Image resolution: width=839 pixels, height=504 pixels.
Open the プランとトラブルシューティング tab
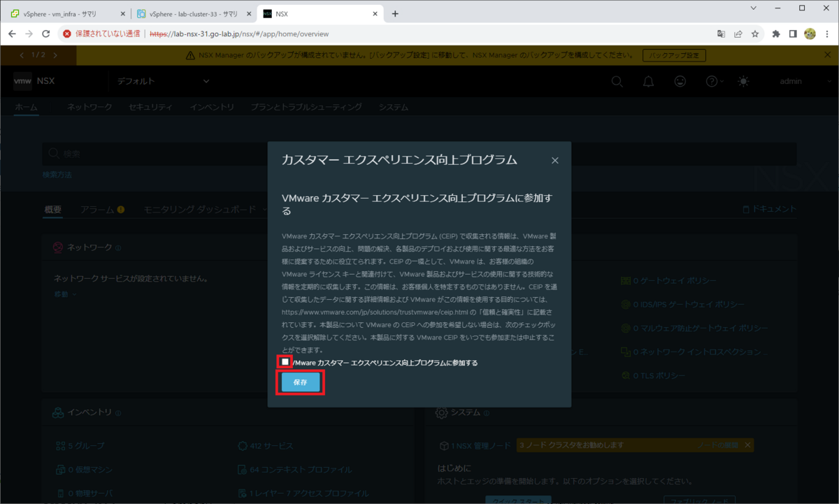point(306,107)
